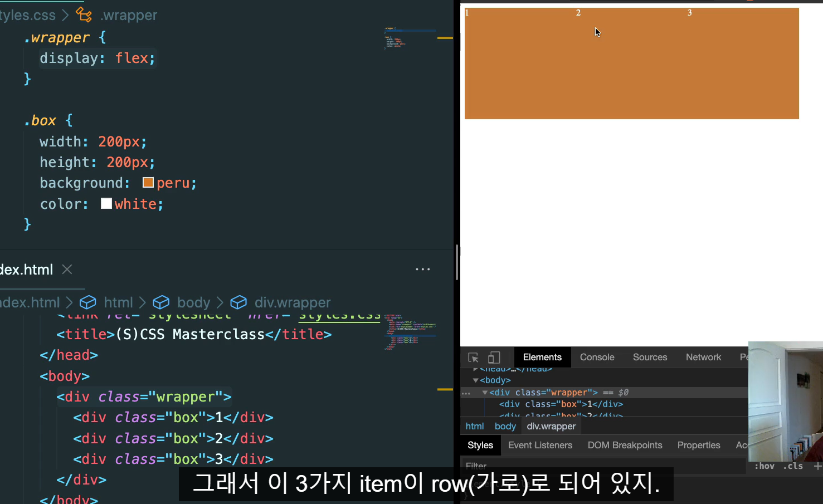The width and height of the screenshot is (823, 504).
Task: Open the editor's more actions ellipsis menu
Action: coord(423,270)
